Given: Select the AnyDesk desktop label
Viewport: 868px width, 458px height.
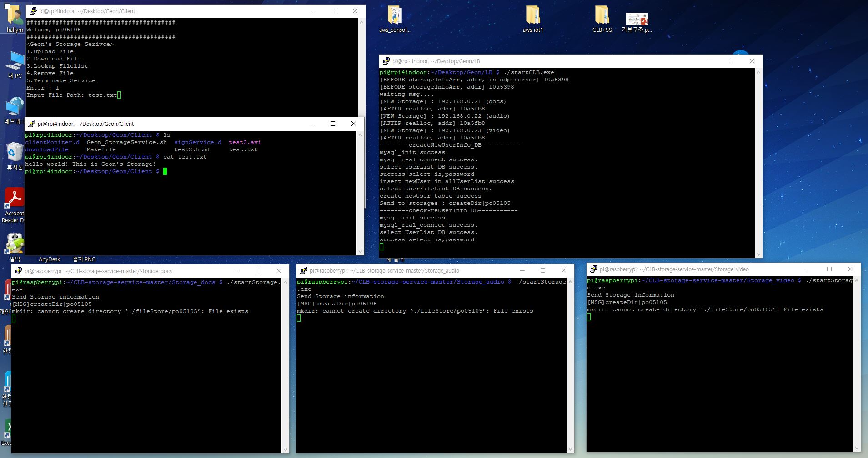Looking at the screenshot, I should pos(49,259).
